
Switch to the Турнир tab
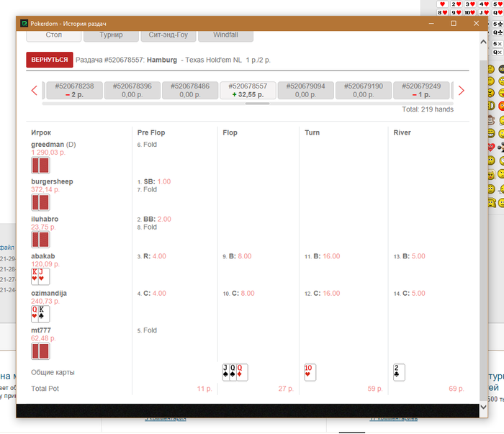pyautogui.click(x=111, y=35)
